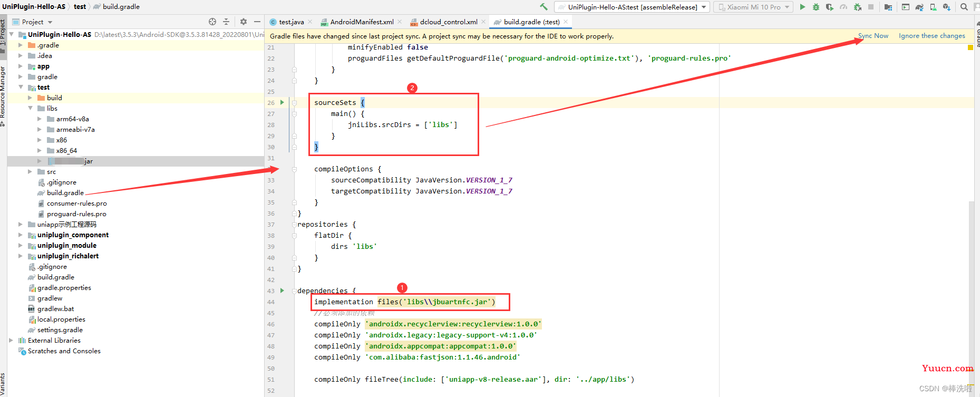Image resolution: width=980 pixels, height=397 pixels.
Task: Open AVD Manager device icon
Action: (x=933, y=7)
